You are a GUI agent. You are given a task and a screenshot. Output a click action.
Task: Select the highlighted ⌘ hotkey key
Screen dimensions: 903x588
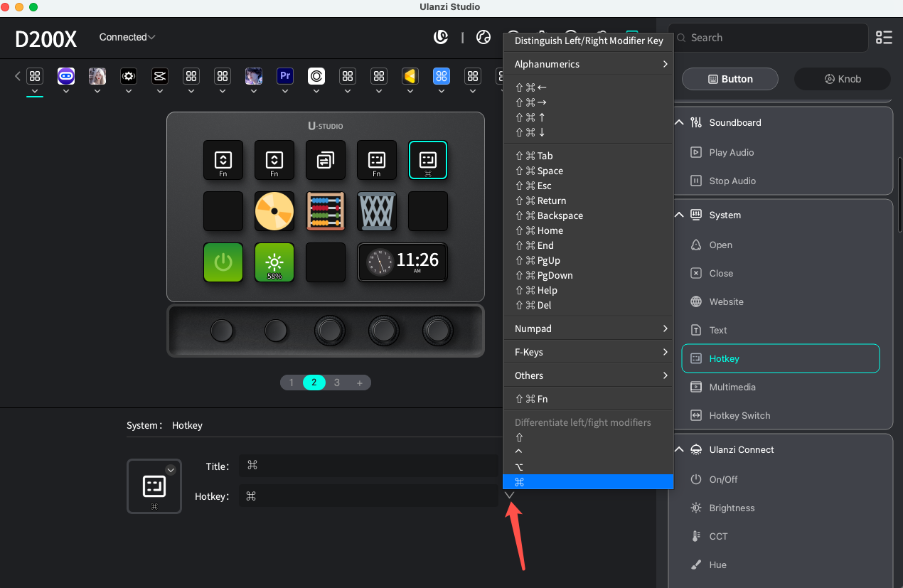(x=428, y=160)
